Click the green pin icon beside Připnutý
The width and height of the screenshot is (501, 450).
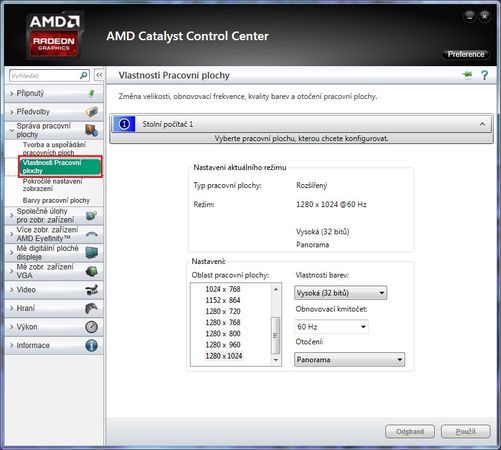91,93
